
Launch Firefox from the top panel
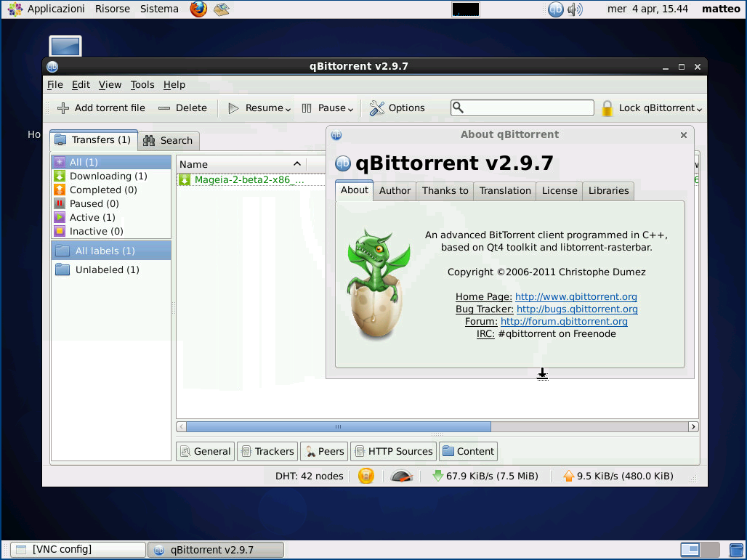(198, 9)
